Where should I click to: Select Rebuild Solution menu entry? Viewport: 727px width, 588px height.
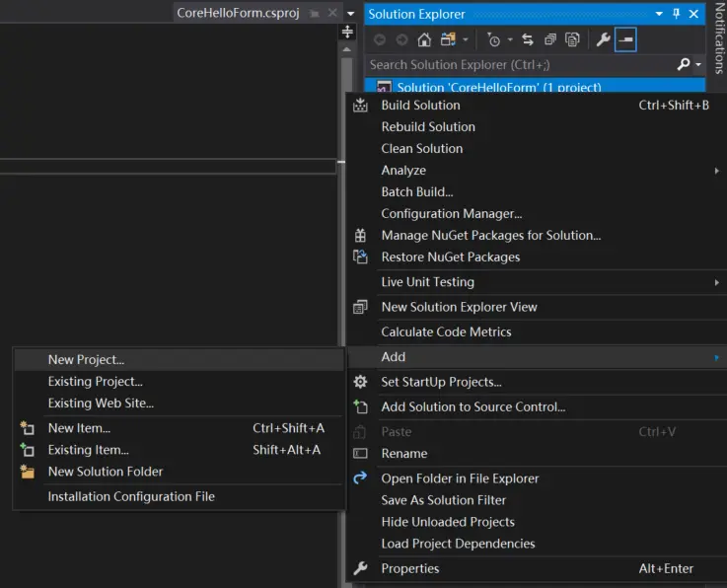(x=537, y=127)
